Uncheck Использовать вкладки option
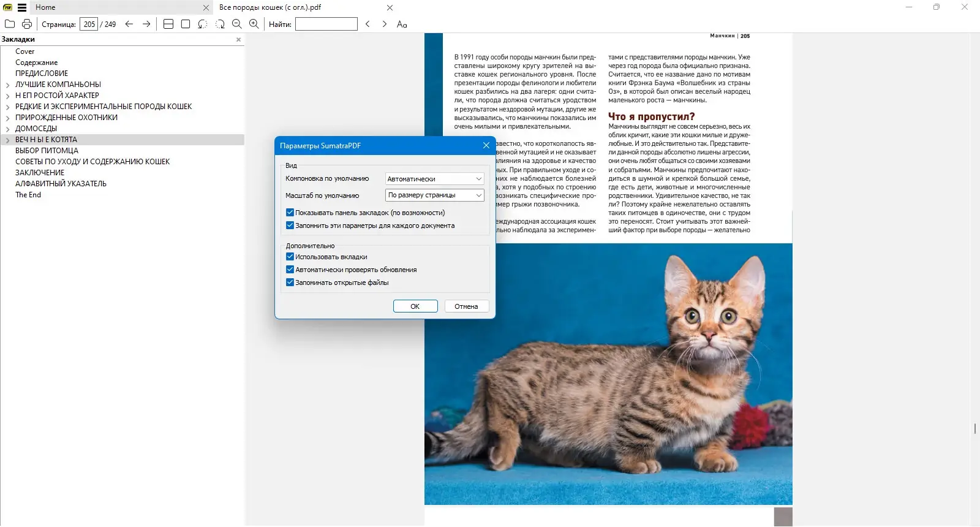The width and height of the screenshot is (980, 527). point(290,257)
